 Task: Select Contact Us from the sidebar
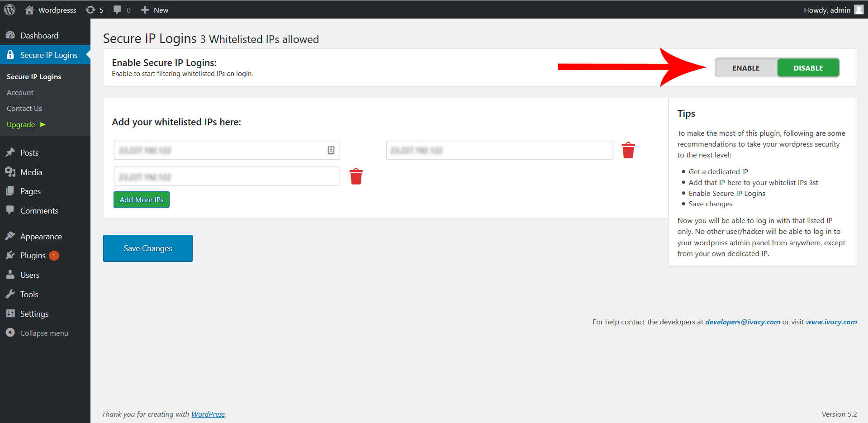(24, 108)
